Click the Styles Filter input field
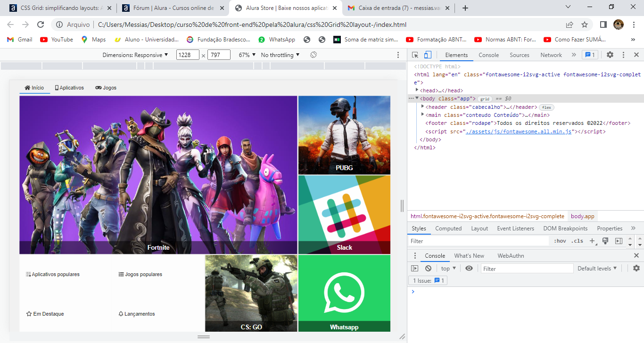644x343 pixels. coord(479,241)
